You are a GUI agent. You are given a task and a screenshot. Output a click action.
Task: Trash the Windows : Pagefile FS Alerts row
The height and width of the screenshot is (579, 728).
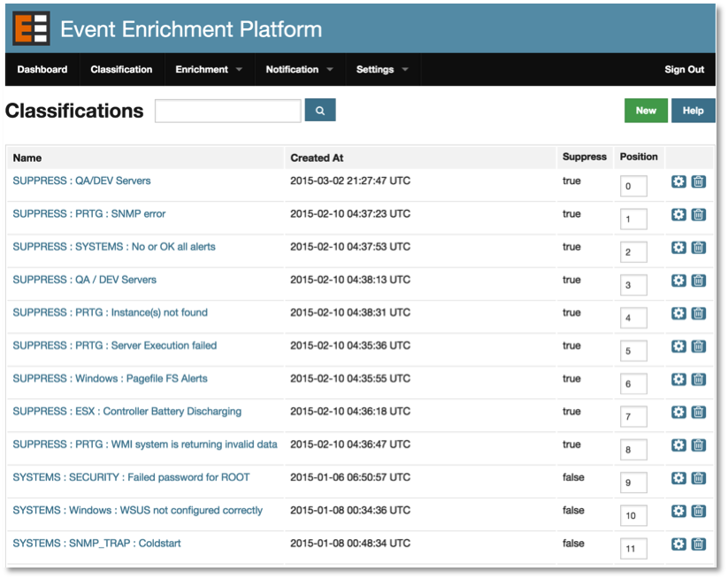[x=698, y=379]
